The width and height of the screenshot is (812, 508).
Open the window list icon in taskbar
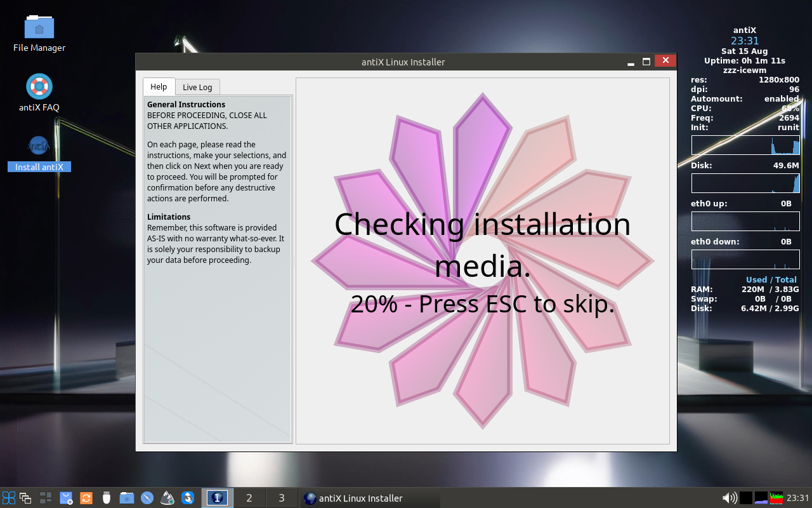25,498
